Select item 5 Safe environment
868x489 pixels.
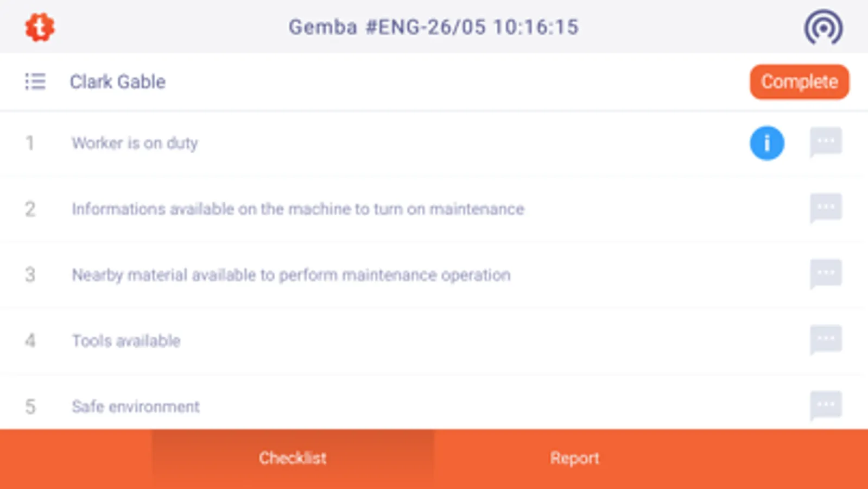[136, 406]
